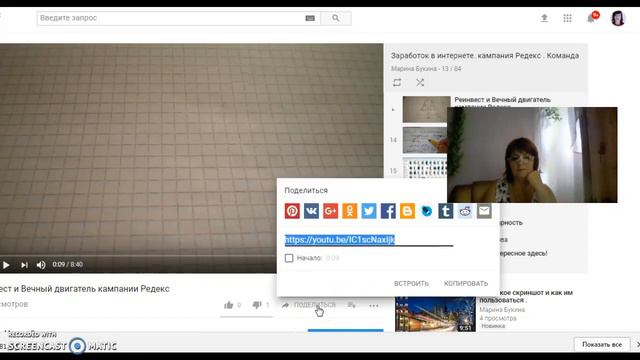Enable the 'Начало' start time checkbox
Screen dimensions: 640x360
pyautogui.click(x=289, y=258)
